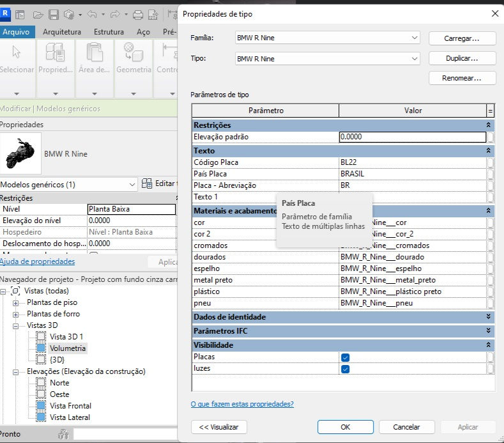The width and height of the screenshot is (504, 443).
Task: Click the Nível field showing Planta Baixa
Action: pos(132,209)
